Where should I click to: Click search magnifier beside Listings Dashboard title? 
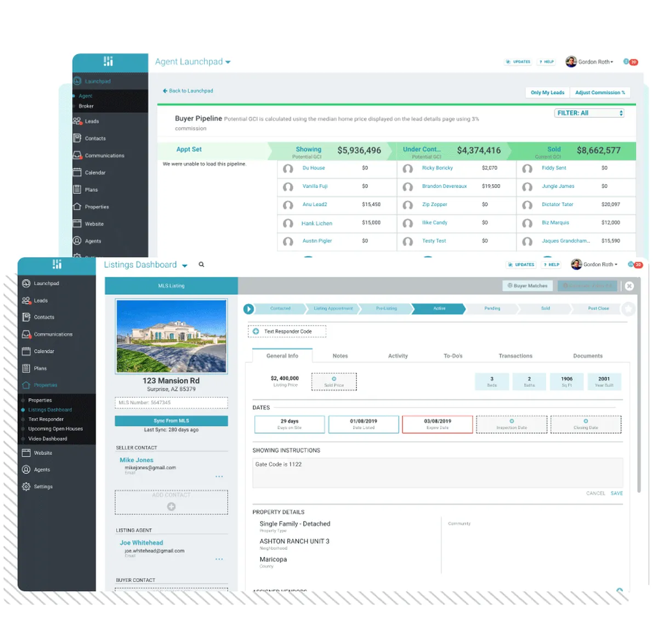[x=201, y=265]
